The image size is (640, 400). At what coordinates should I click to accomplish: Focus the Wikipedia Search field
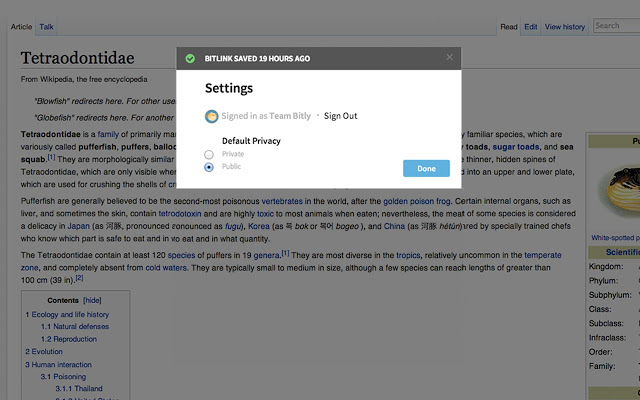pos(616,26)
